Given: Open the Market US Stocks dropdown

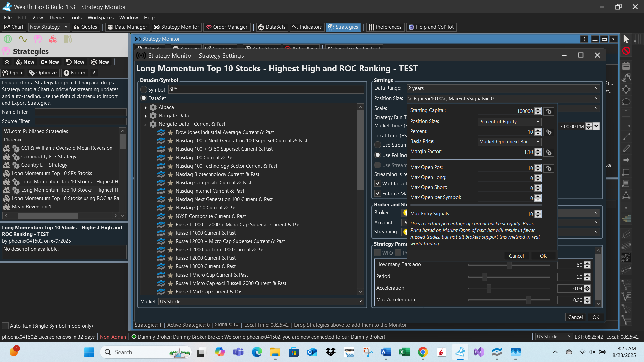Looking at the screenshot, I should 261,302.
